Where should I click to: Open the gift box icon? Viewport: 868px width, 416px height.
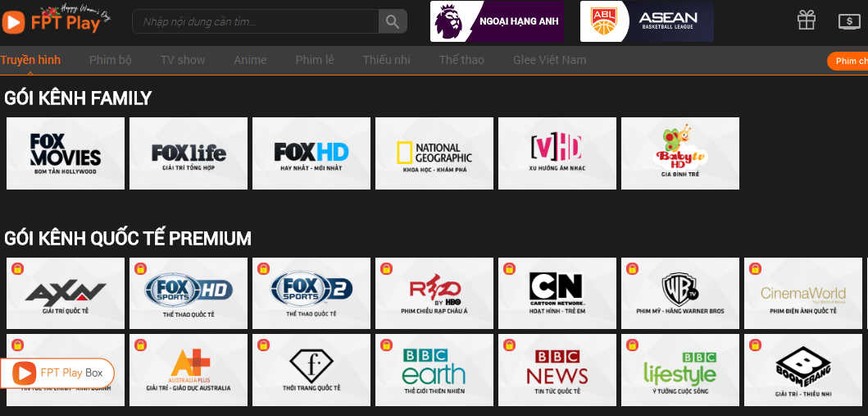pyautogui.click(x=806, y=21)
